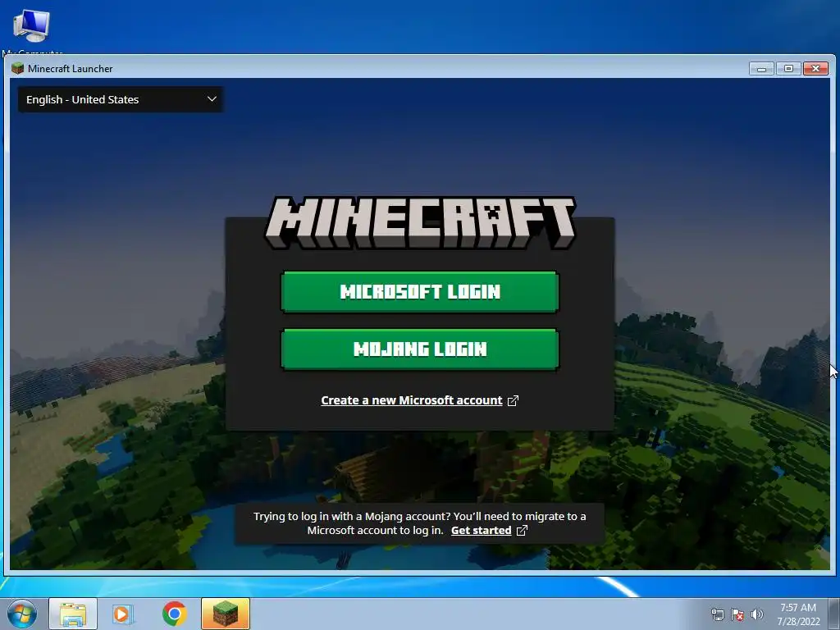Select Minecraft Launcher taskbar button

point(226,614)
